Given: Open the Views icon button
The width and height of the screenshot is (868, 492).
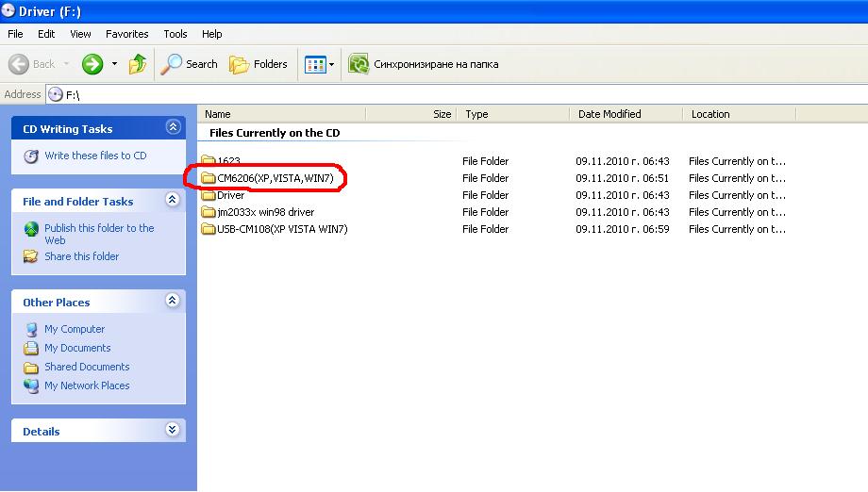Looking at the screenshot, I should 315,65.
